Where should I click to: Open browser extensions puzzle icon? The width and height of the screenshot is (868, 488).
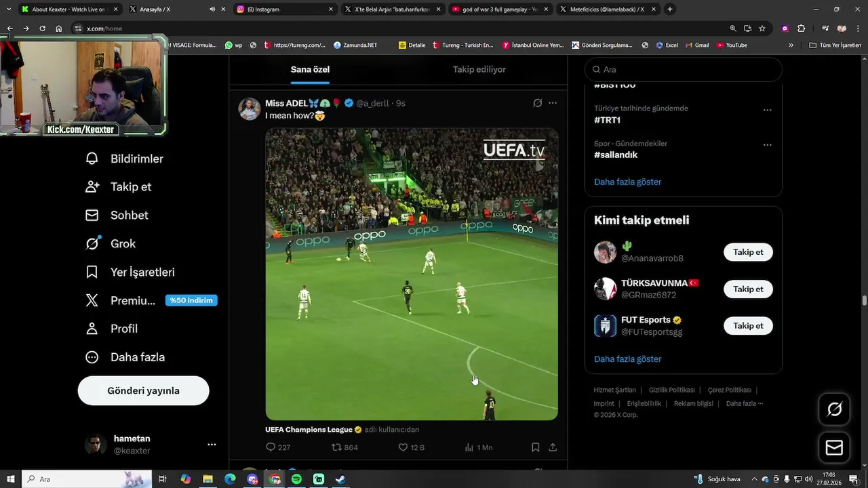coord(801,28)
